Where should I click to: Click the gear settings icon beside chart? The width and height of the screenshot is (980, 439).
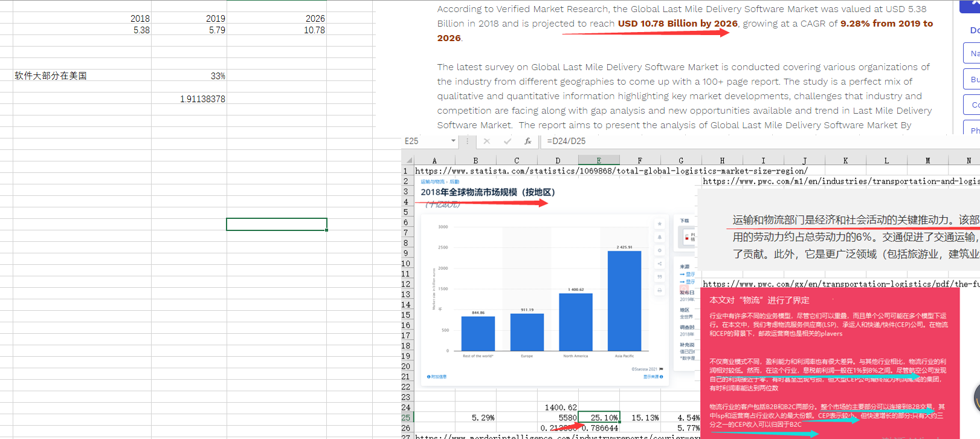click(660, 250)
